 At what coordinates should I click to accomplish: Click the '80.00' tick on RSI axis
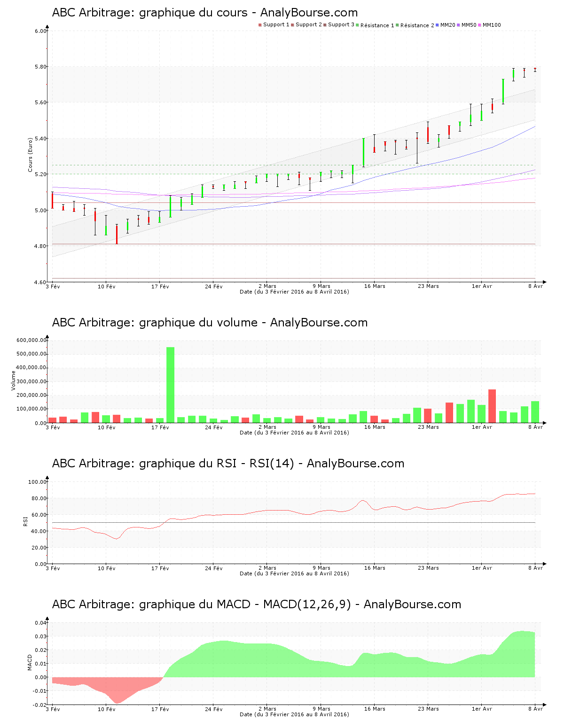[39, 498]
